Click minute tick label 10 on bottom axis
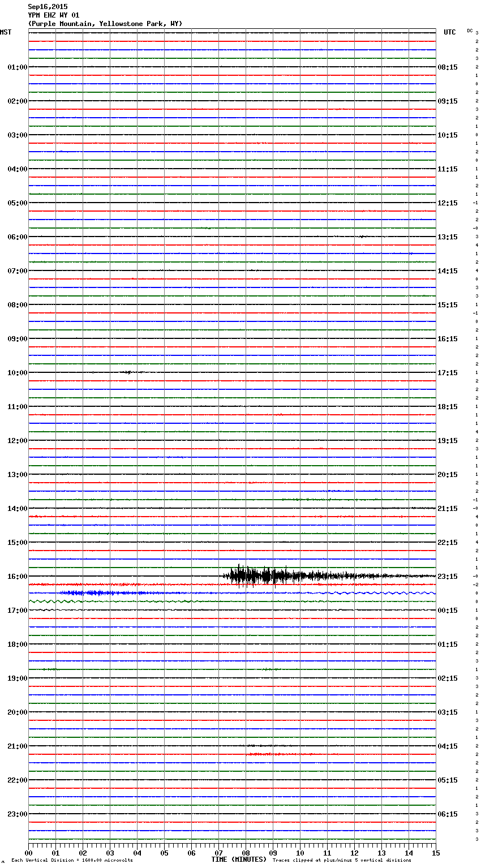 [x=300, y=853]
